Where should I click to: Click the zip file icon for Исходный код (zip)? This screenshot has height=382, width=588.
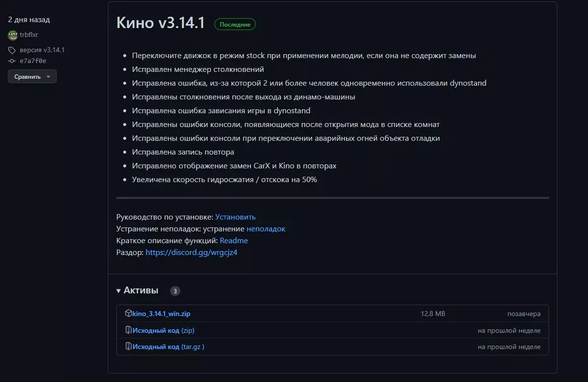click(x=129, y=330)
